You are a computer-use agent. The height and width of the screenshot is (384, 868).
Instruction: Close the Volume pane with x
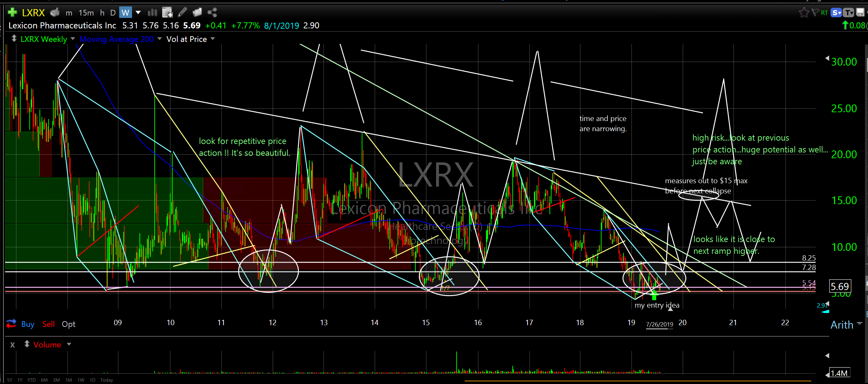[x=12, y=345]
